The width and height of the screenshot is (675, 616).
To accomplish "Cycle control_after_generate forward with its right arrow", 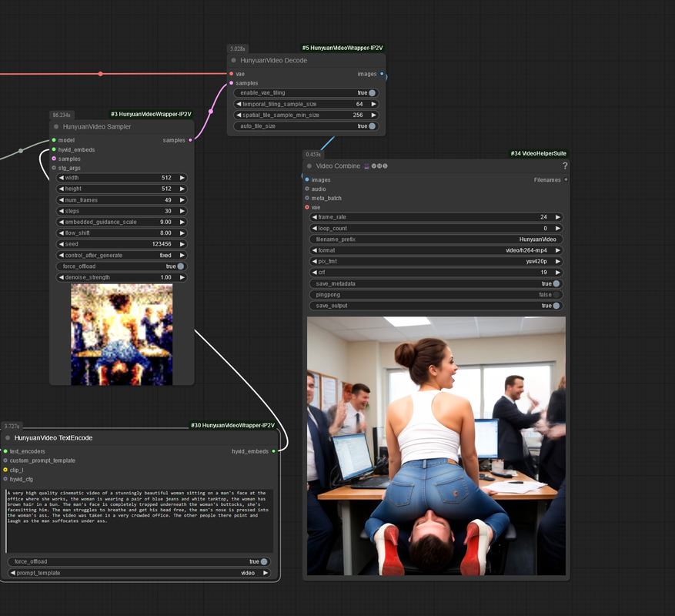I will [182, 255].
